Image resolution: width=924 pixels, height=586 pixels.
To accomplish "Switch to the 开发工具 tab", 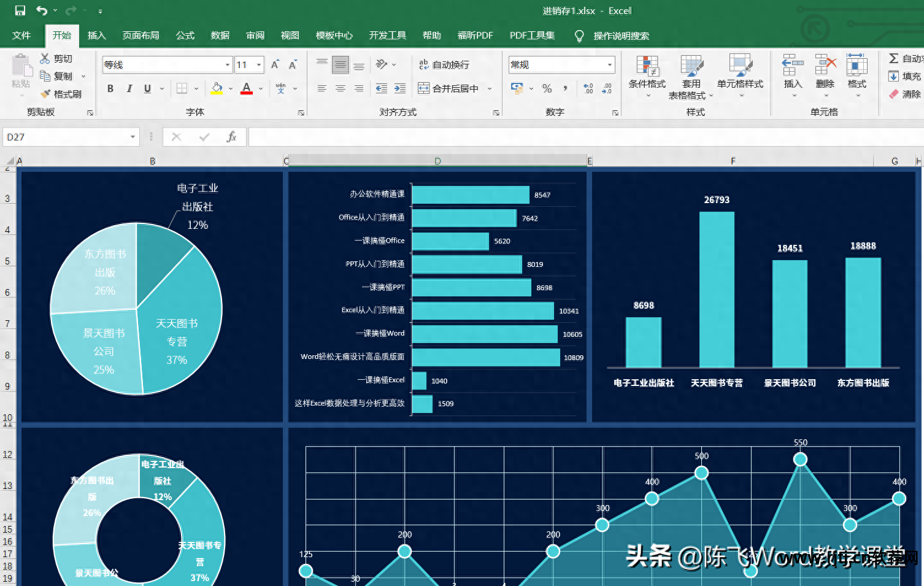I will tap(388, 36).
